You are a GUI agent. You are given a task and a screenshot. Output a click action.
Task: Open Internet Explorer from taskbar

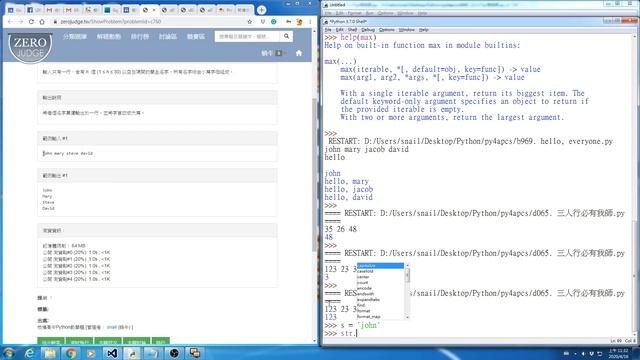(x=29, y=353)
